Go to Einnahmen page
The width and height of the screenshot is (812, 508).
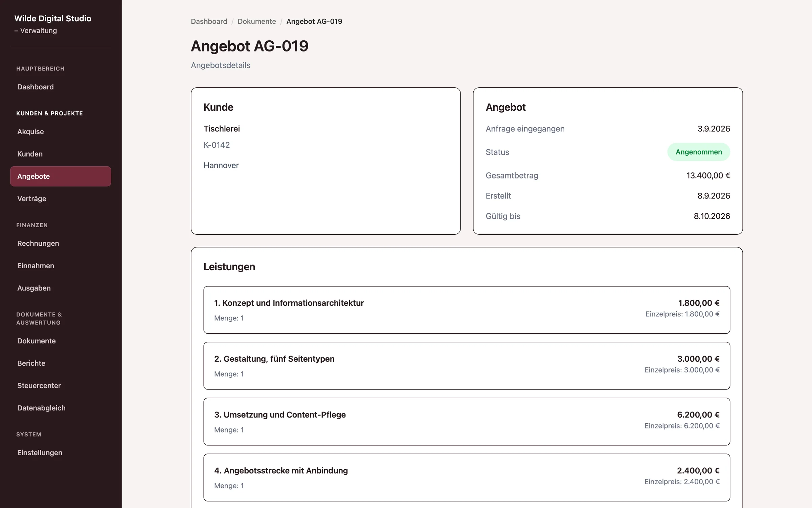(x=61, y=266)
